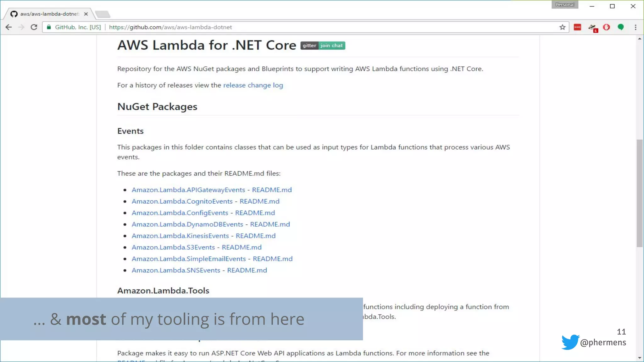Viewport: 644px width, 362px height.
Task: Open a new tab button
Action: click(x=103, y=14)
